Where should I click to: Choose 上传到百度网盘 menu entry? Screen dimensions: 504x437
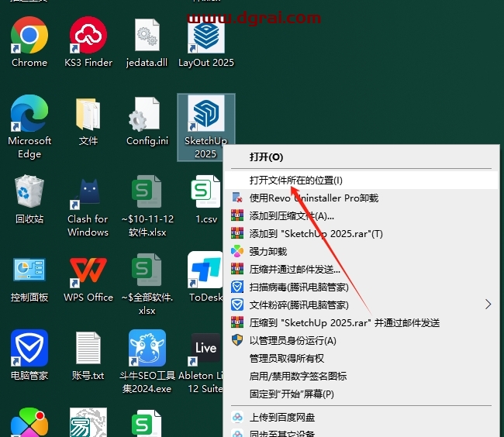(361, 417)
